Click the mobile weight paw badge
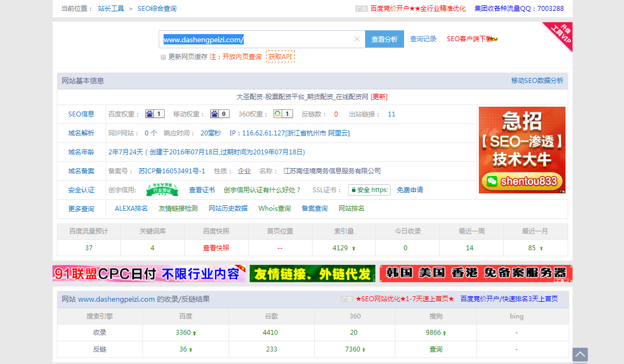Viewport: 624px width, 364px height. [x=220, y=114]
